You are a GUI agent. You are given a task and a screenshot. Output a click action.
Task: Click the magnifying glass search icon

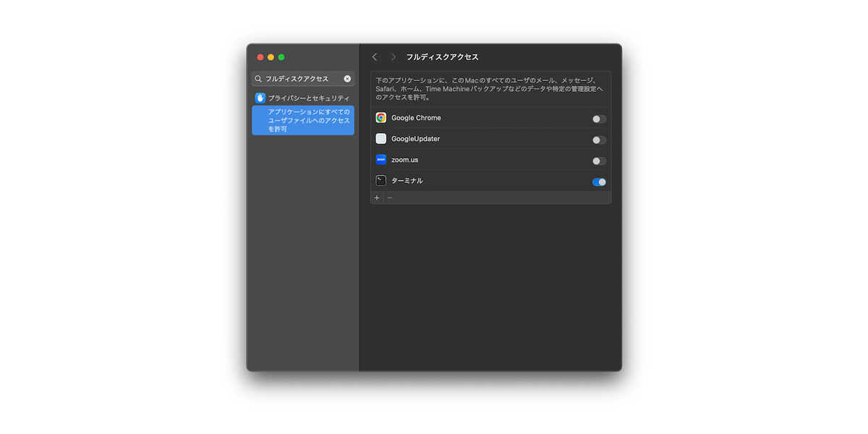pos(258,79)
